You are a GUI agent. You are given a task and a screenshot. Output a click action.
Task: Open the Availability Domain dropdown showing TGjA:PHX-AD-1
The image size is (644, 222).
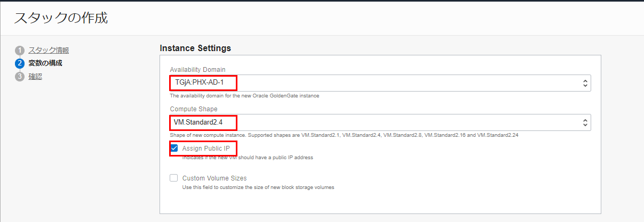(373, 83)
